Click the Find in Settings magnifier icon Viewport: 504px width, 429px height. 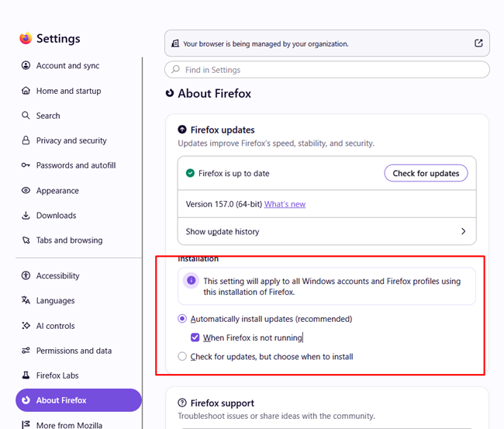click(175, 69)
